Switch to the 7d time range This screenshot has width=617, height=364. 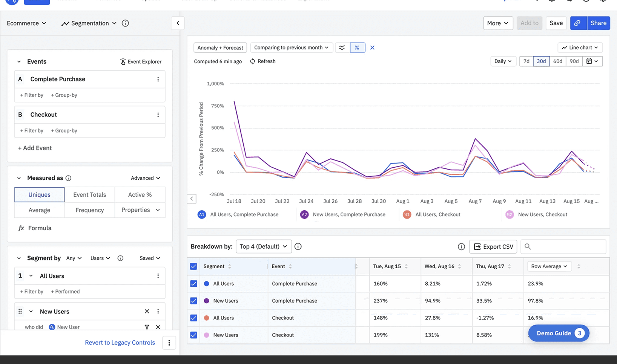pos(526,61)
